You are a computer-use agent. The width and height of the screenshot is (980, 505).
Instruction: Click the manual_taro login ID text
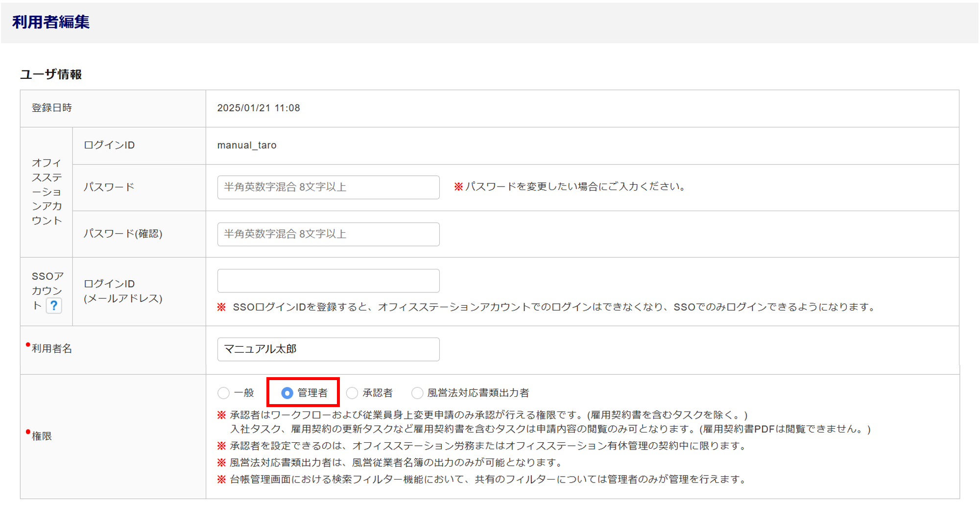(x=247, y=145)
